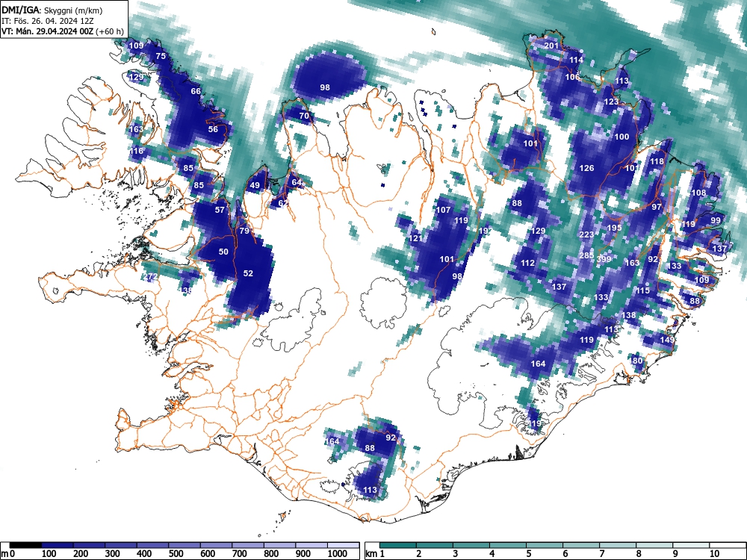Click the map value '64'
Image resolution: width=747 pixels, height=560 pixels.
pyautogui.click(x=297, y=182)
